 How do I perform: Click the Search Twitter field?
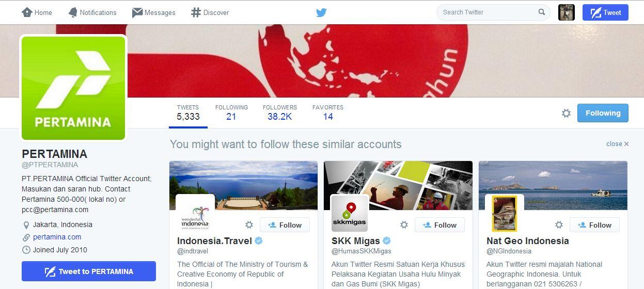(493, 12)
